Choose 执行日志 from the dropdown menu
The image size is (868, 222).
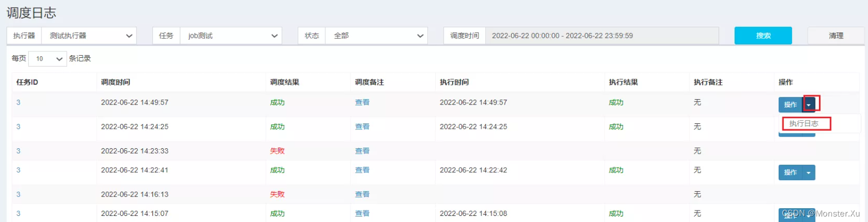[804, 123]
